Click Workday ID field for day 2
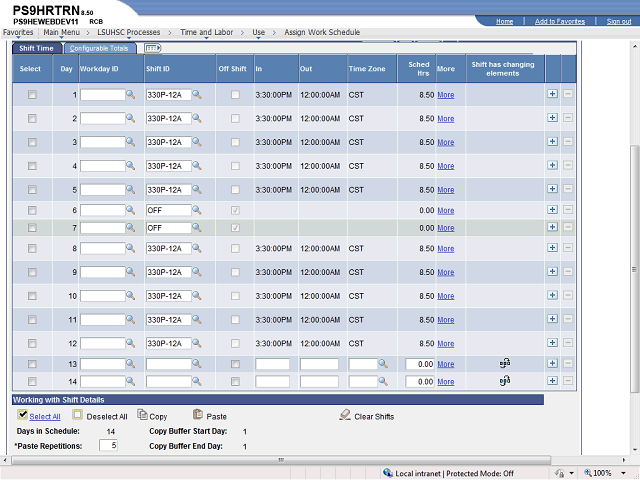640x480 pixels. click(103, 118)
